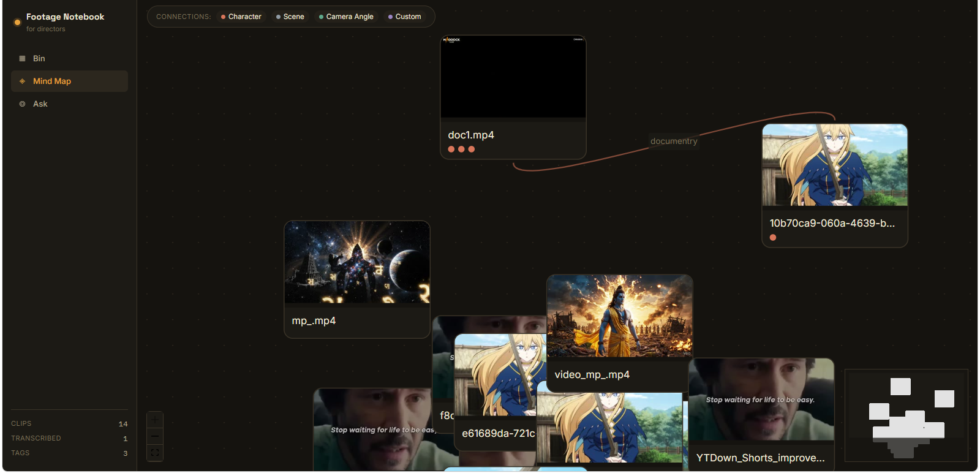
Task: Select the 10b70ca9-060a-4639-b... clip thumbnail
Action: (835, 165)
